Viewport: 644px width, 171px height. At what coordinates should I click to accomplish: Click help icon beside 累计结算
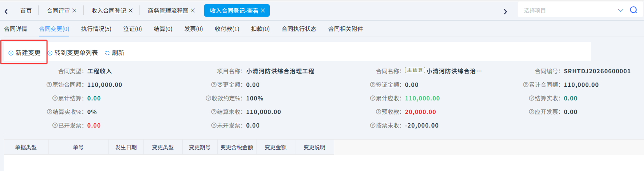coord(55,98)
